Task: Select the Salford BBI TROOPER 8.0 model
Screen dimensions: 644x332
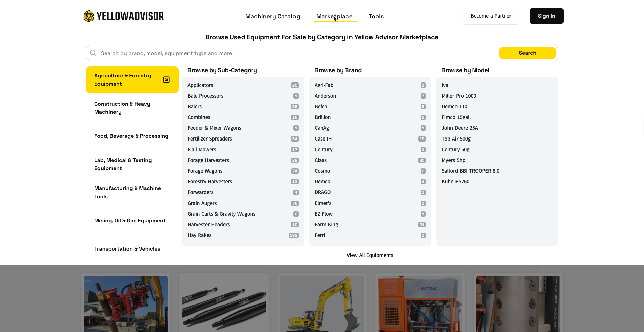Action: point(470,171)
